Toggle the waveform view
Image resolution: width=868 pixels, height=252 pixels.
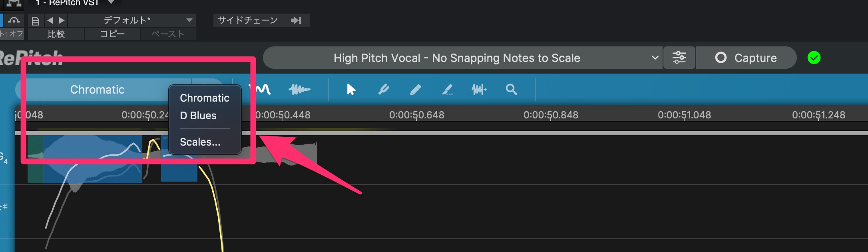pyautogui.click(x=299, y=90)
